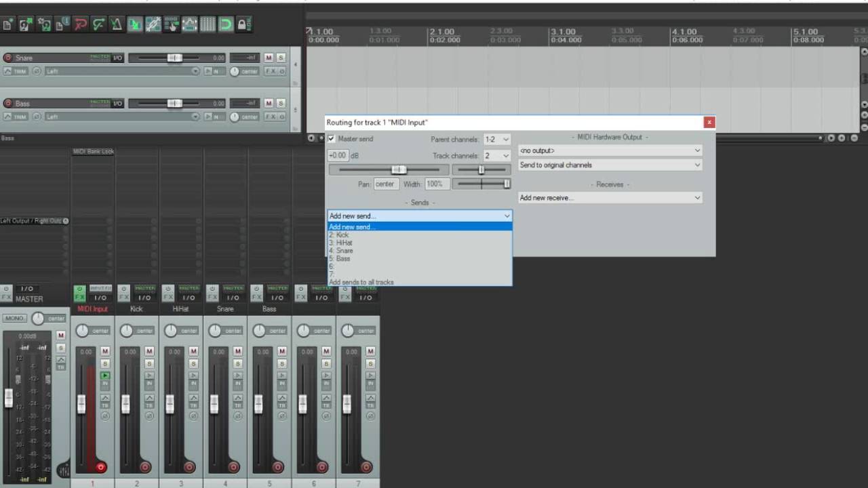Toggle the auto-crossfade toolbar icon
The image size is (868, 488).
point(135,25)
